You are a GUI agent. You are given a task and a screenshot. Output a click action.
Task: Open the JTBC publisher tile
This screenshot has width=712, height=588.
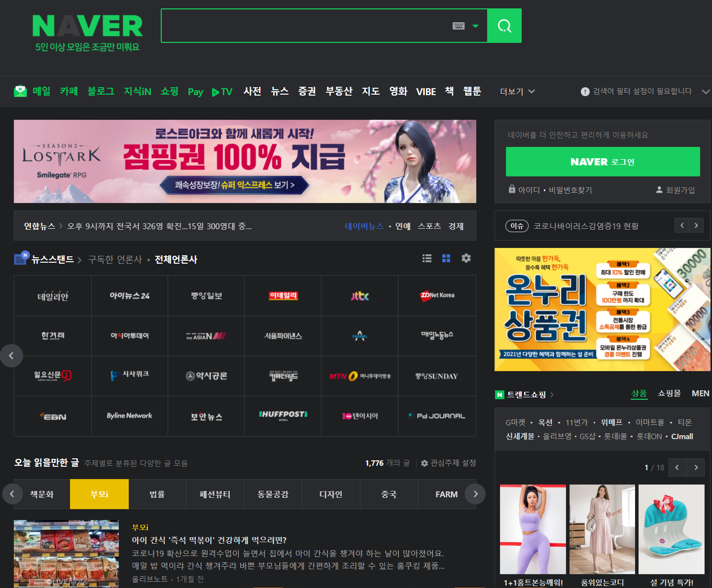pos(360,296)
